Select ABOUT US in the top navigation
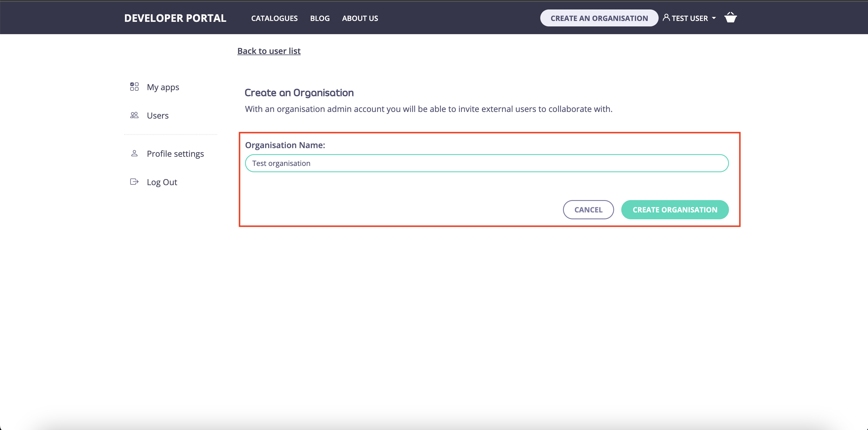Screen dimensions: 868x430 pos(360,18)
